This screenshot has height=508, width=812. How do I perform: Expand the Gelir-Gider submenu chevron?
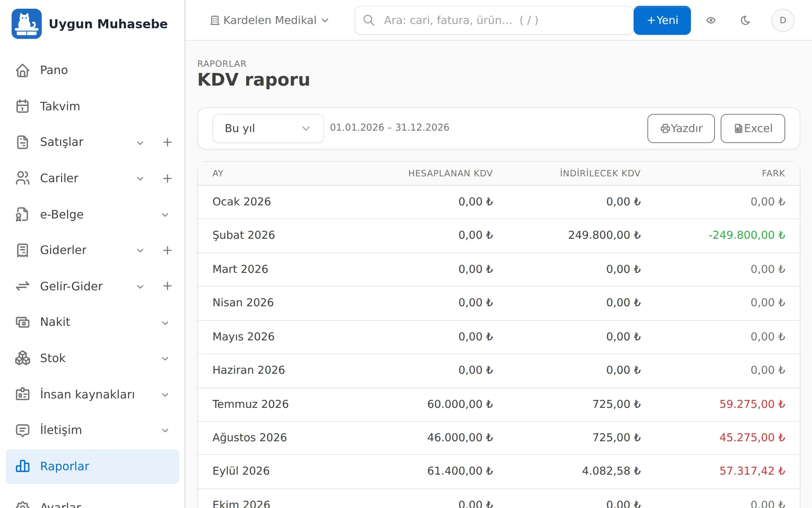click(x=140, y=287)
